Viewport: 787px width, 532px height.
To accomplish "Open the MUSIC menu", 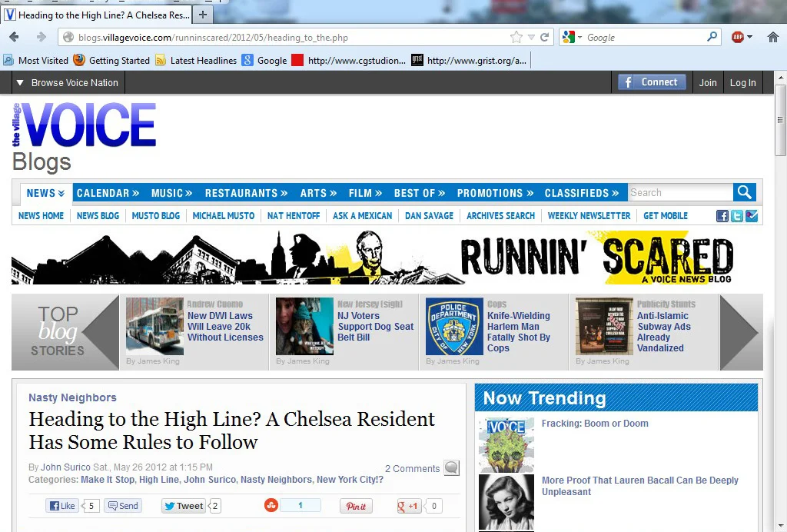I will [x=171, y=193].
